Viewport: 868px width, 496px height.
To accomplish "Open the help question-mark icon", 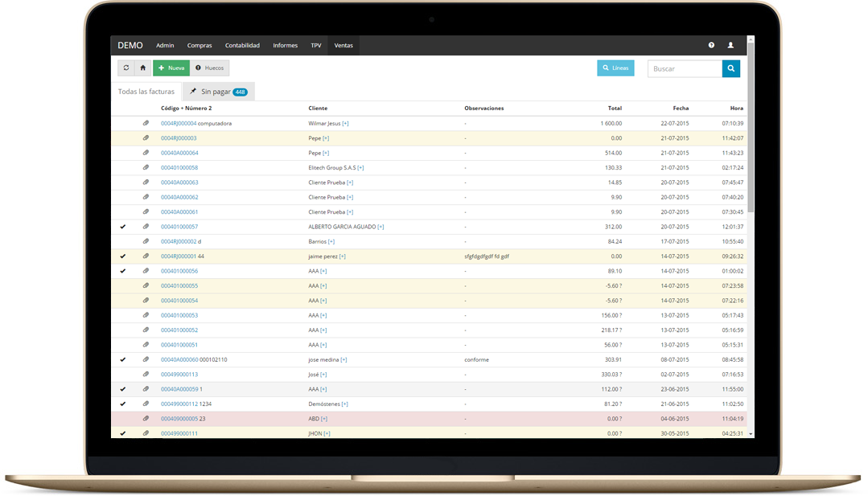I will 711,45.
